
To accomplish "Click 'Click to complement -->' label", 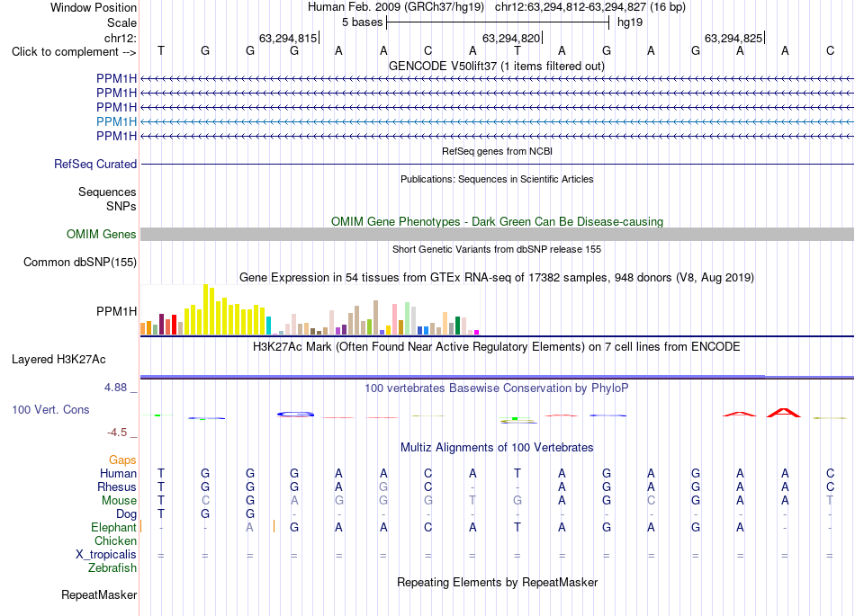I will pos(74,52).
